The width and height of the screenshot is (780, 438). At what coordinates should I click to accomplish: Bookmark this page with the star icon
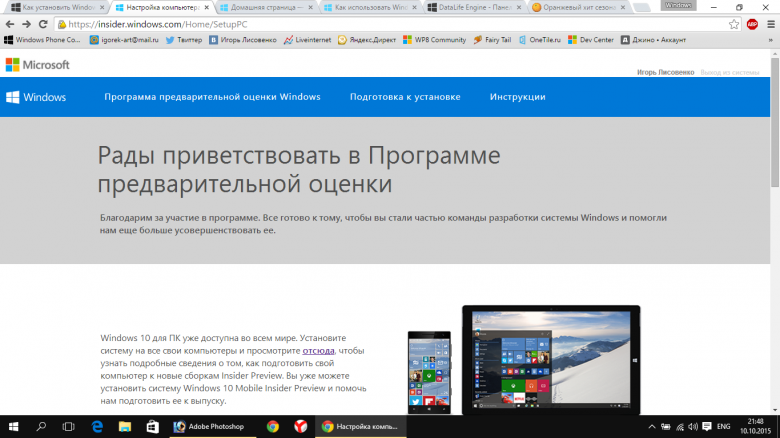pos(734,24)
